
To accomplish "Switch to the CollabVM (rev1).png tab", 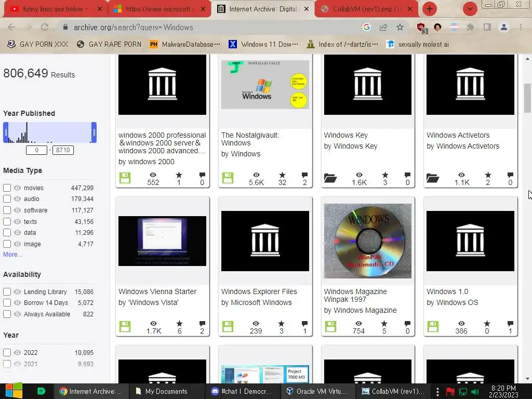I will tap(366, 9).
